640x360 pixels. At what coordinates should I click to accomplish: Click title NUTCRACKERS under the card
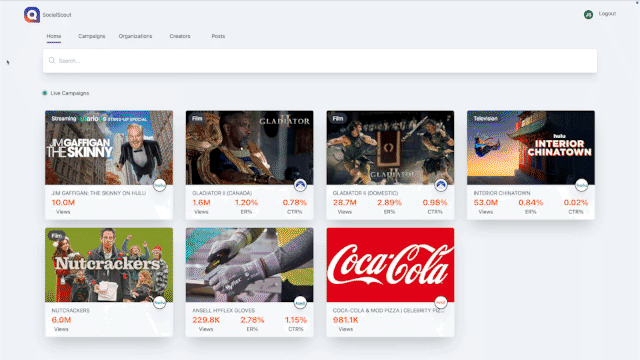coord(71,311)
